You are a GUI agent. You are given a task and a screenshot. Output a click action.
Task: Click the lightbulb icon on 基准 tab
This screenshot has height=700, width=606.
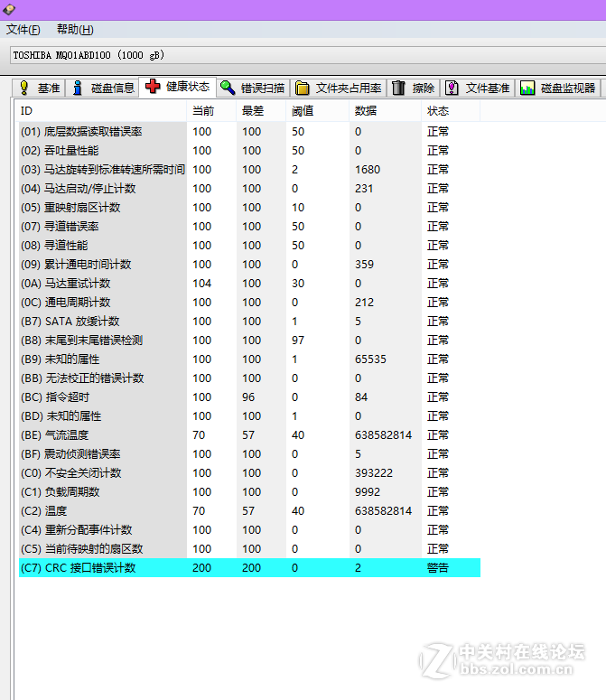[x=24, y=88]
